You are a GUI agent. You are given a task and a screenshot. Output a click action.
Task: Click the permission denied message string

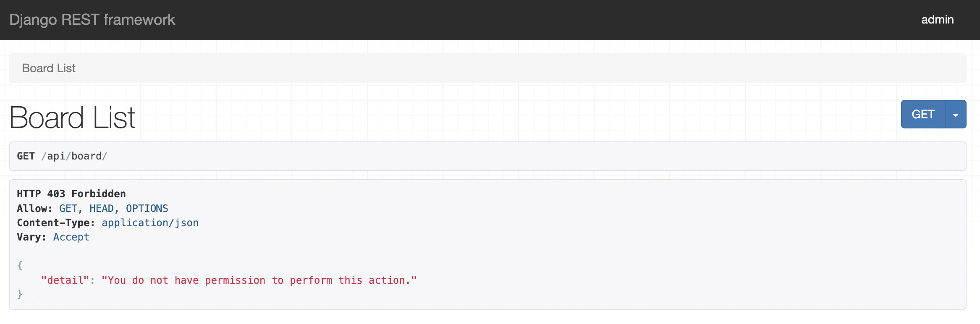[x=259, y=280]
